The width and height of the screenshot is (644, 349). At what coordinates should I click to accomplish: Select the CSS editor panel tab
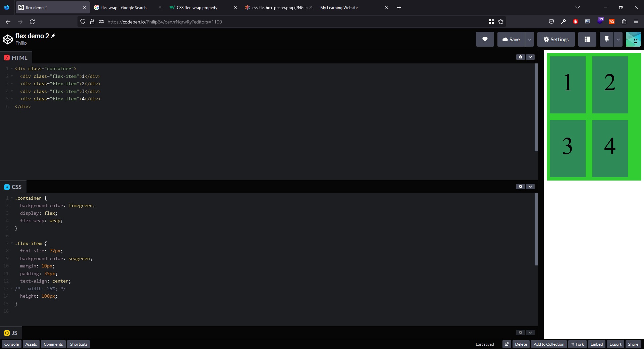(13, 187)
